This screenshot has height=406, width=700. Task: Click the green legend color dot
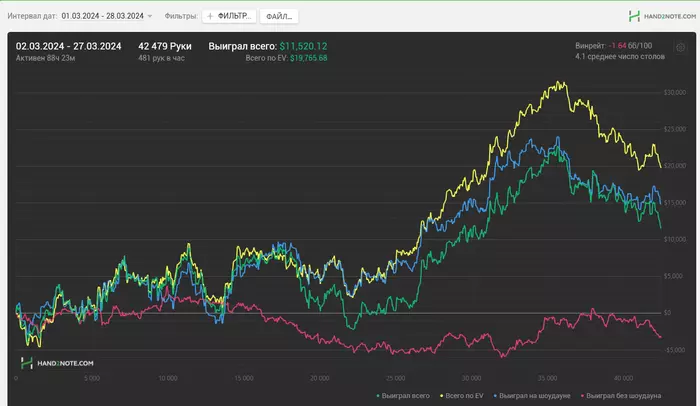point(378,396)
